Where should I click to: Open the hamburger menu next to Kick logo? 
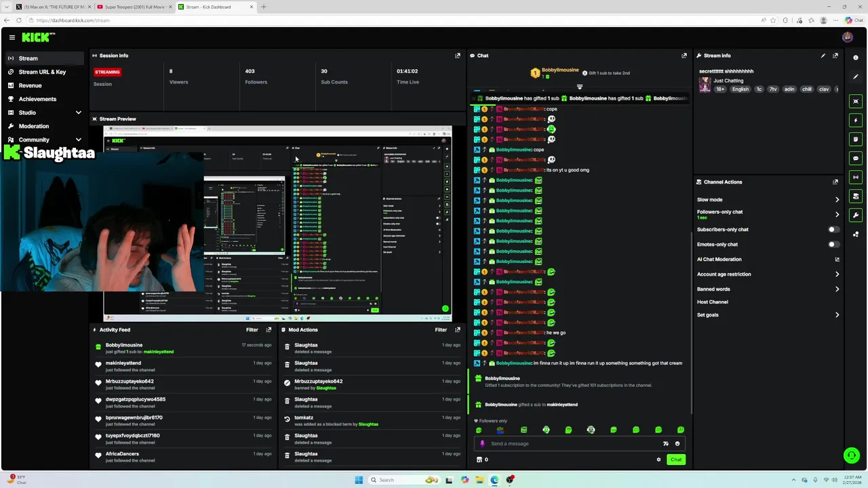[12, 37]
